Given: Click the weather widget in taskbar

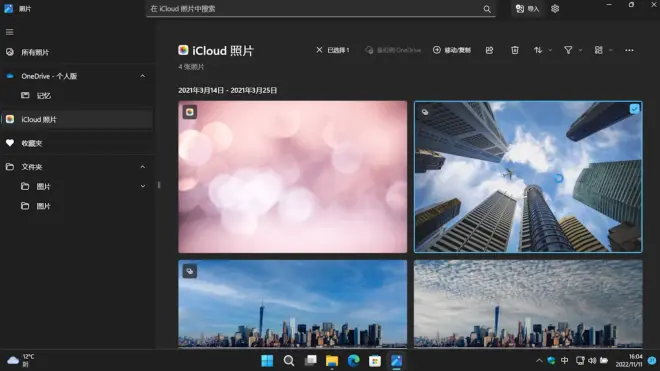Looking at the screenshot, I should click(x=22, y=360).
